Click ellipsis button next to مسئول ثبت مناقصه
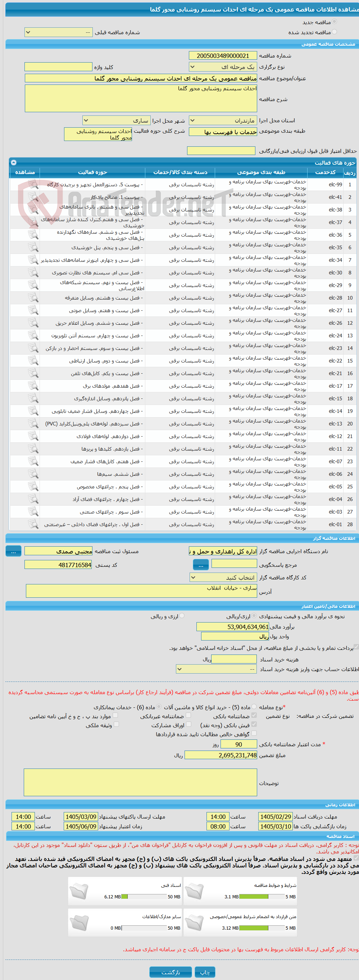Image resolution: width=359 pixels, height=980 pixels. (13, 551)
